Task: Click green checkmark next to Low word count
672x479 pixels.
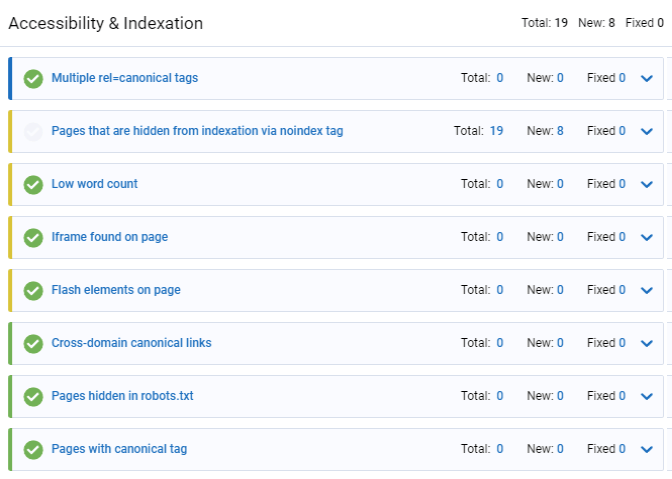Action: coord(33,185)
